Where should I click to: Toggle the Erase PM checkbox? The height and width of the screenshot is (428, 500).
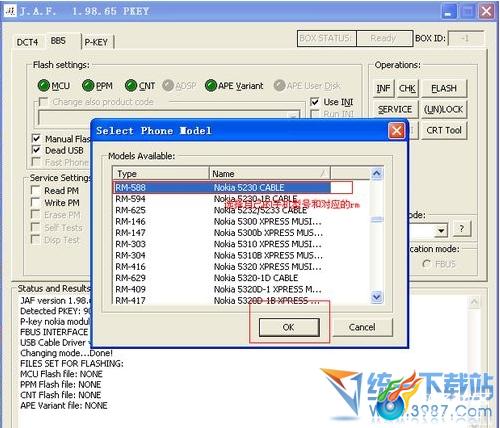click(x=35, y=214)
